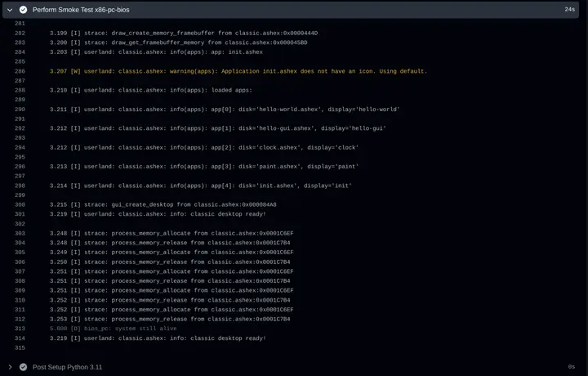The height and width of the screenshot is (376, 588).
Task: Expand the Post Setup Python 3.11 chevron
Action: click(10, 367)
